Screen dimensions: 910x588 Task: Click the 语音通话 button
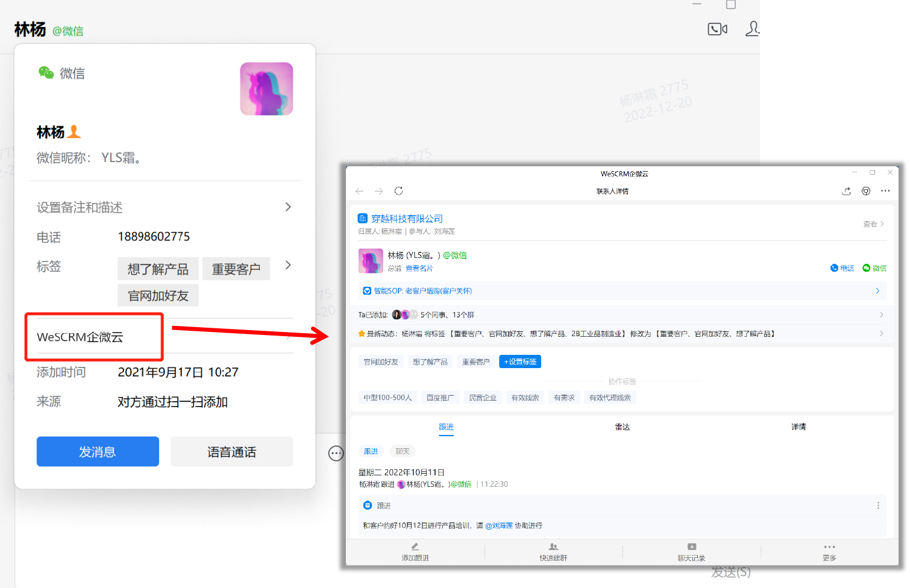(x=232, y=451)
